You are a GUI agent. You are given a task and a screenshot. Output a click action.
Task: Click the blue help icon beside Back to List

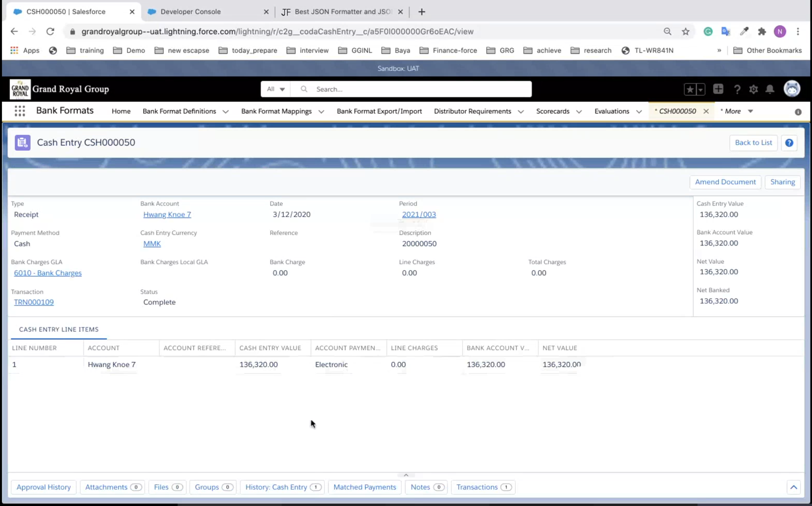pos(789,143)
